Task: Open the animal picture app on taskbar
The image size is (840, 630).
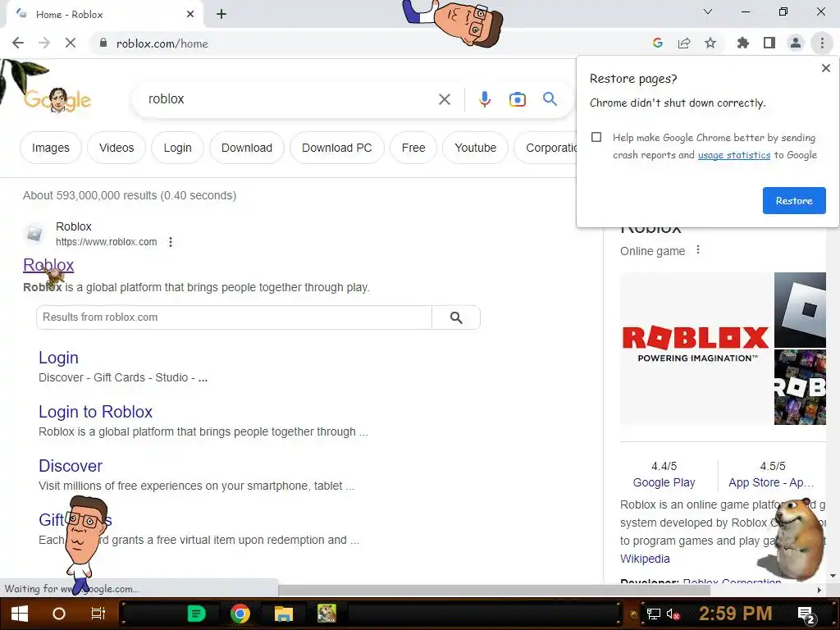Action: pos(326,613)
